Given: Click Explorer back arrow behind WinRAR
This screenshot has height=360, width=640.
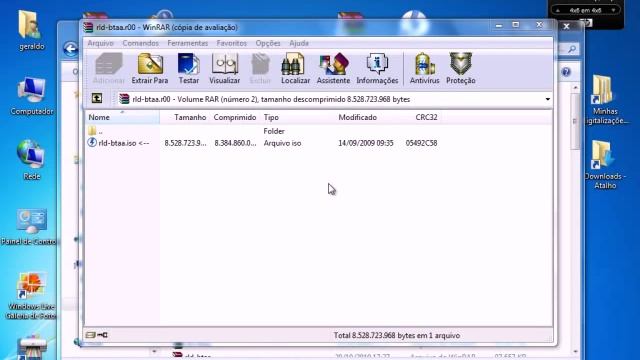Looking at the screenshot, I should (x=71, y=49).
